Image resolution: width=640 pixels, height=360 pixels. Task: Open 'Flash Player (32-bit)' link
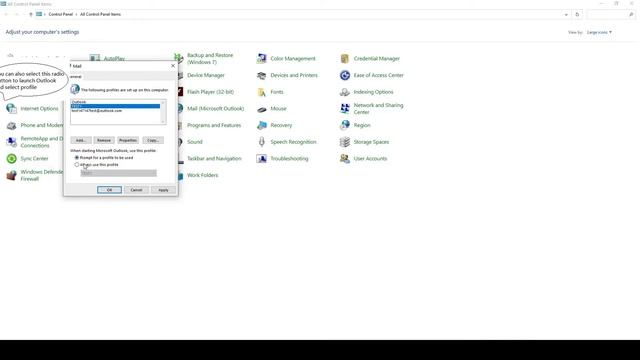point(211,92)
